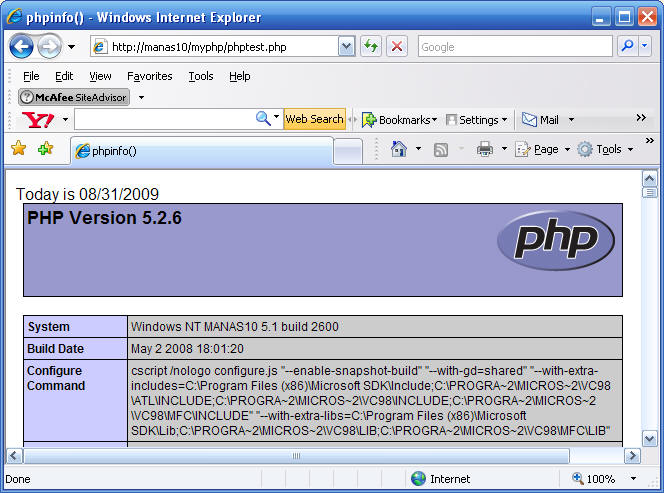Click the Build Date label
The image size is (664, 493).
coord(55,349)
